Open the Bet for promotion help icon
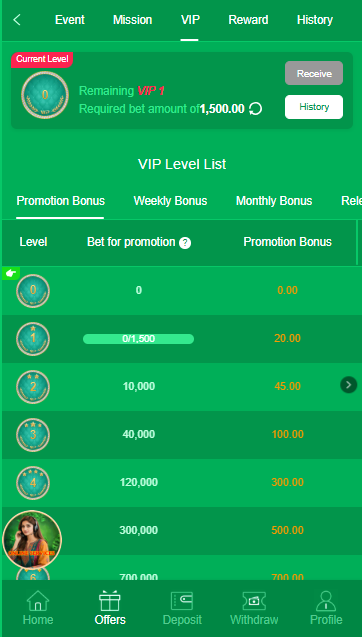This screenshot has height=637, width=362. 185,243
